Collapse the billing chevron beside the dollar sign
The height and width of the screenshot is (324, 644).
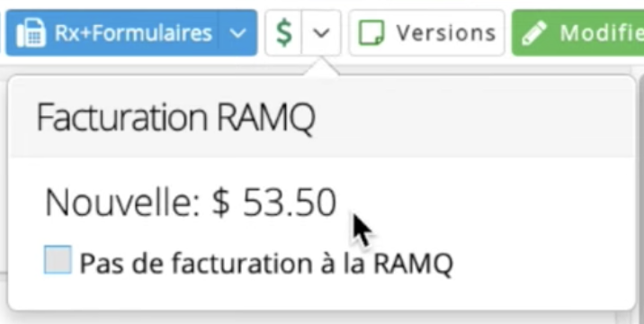click(x=321, y=33)
